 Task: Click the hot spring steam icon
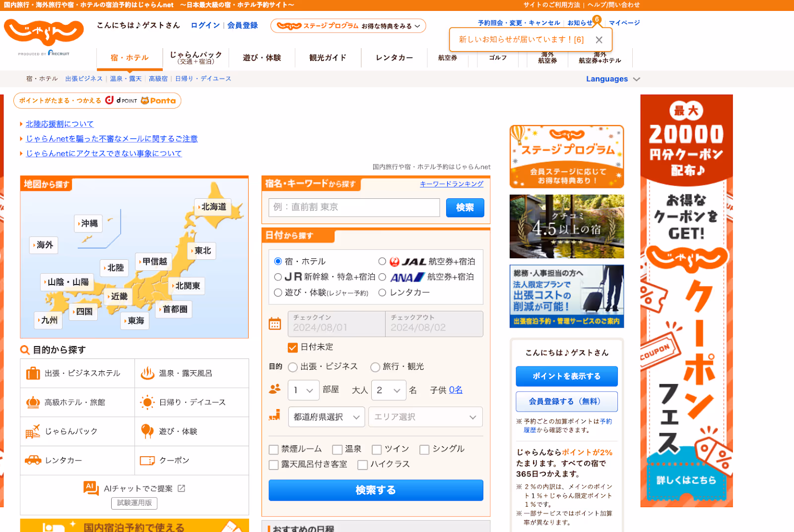click(x=147, y=373)
